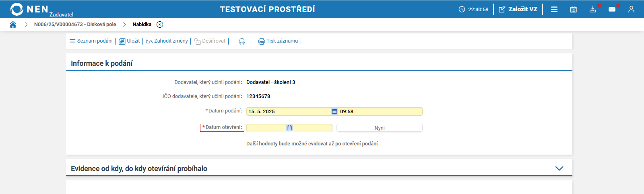Image resolution: width=644 pixels, height=194 pixels.
Task: Open the messages envelope icon
Action: click(612, 9)
